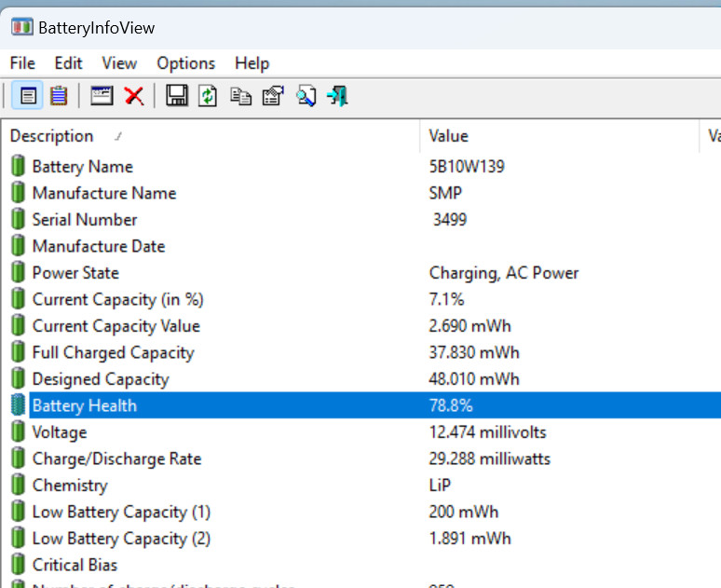721x588 pixels.
Task: Sort by the Value column header
Action: tap(448, 136)
